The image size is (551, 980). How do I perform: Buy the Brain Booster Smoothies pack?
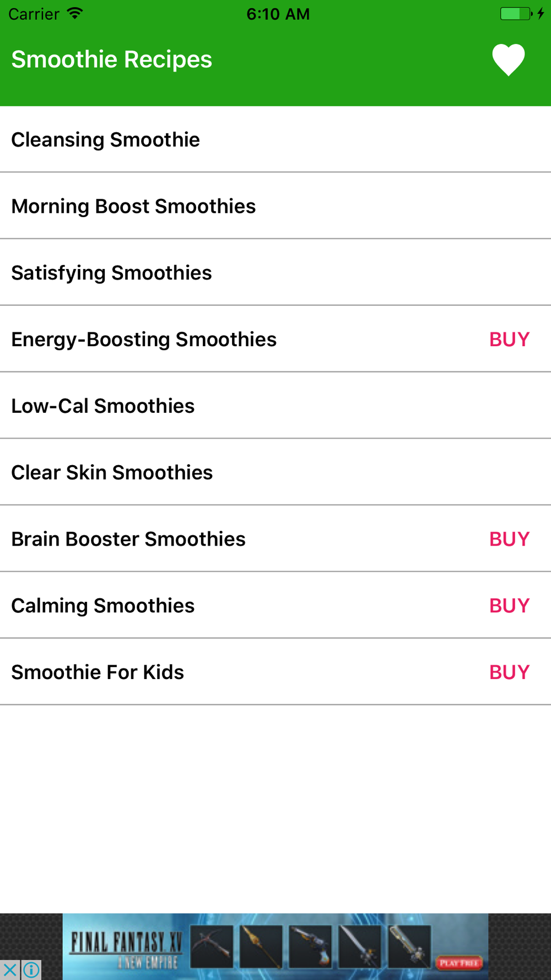[x=509, y=539]
